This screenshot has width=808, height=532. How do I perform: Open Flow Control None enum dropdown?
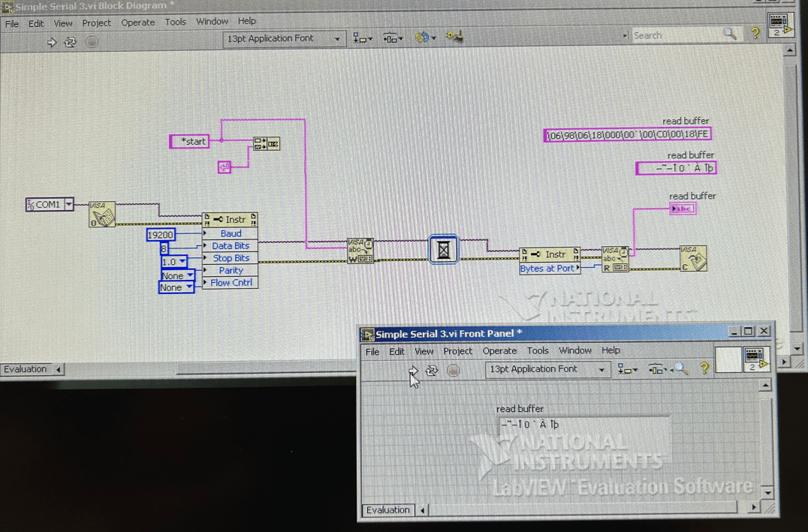point(189,287)
